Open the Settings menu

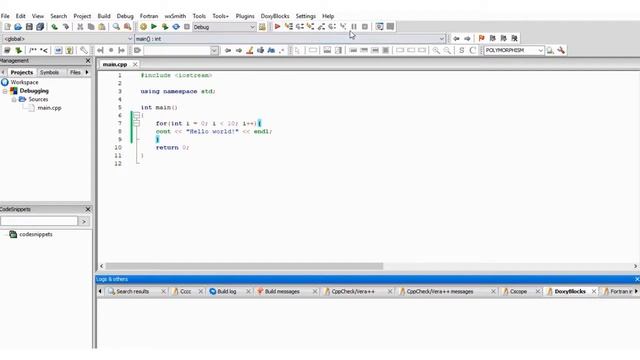tap(305, 16)
